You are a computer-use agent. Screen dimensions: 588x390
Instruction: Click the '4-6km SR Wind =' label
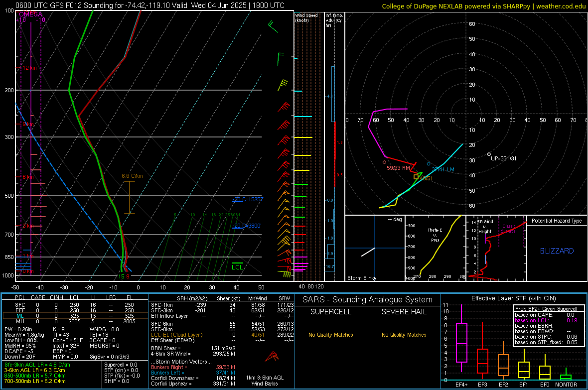(171, 354)
